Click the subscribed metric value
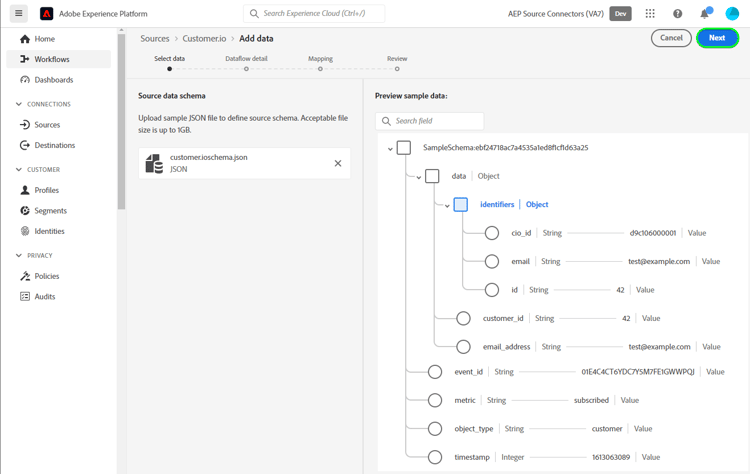 point(591,400)
